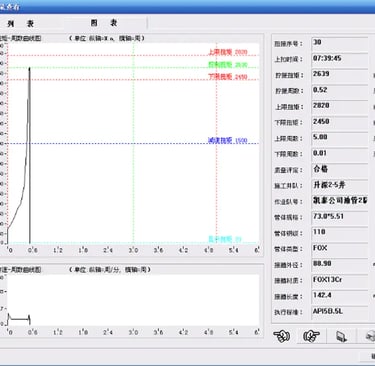The width and height of the screenshot is (375, 366).
Task: Select the pipe type field FOX
Action: coord(340,249)
